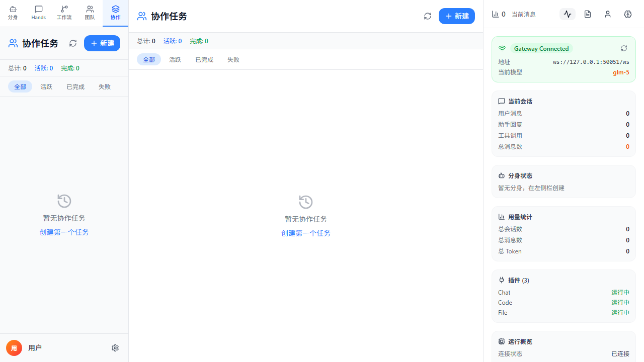The height and width of the screenshot is (362, 644).
Task: Click the globe icon in right panel header
Action: [628, 14]
